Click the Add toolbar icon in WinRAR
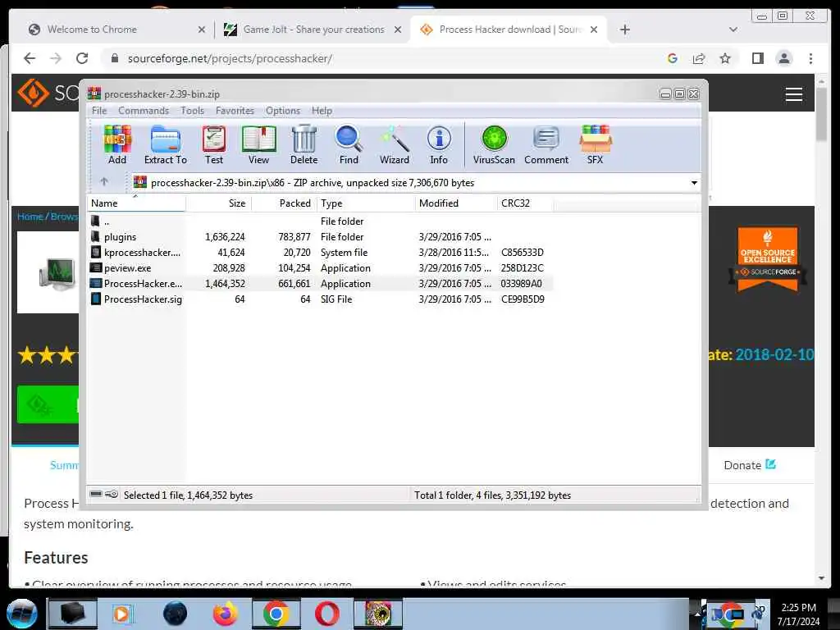 click(117, 144)
